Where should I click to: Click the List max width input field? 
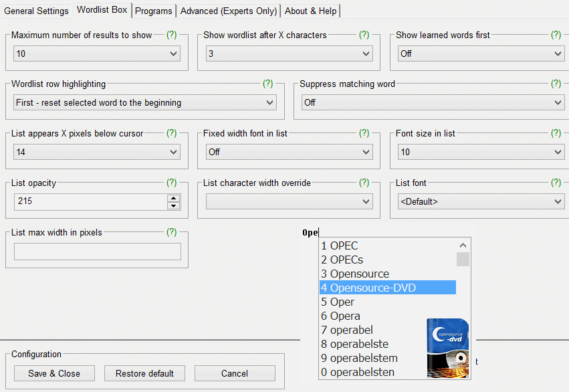pyautogui.click(x=98, y=252)
